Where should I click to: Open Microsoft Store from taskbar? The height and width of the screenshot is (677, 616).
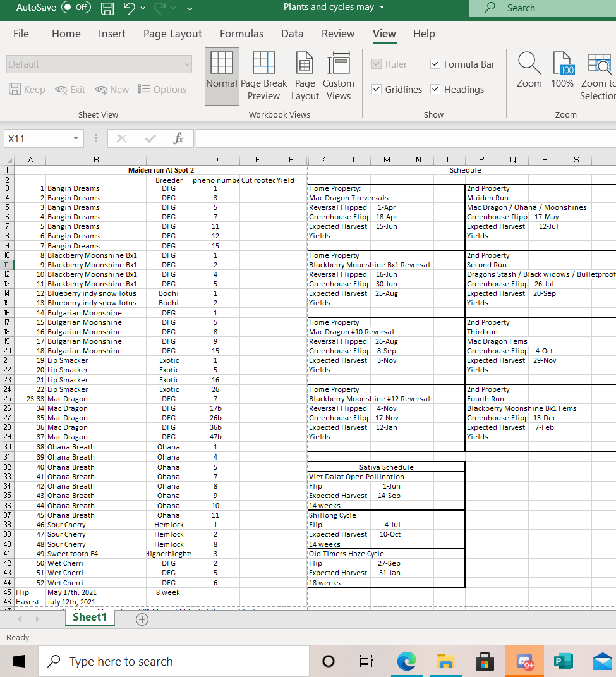coord(485,661)
